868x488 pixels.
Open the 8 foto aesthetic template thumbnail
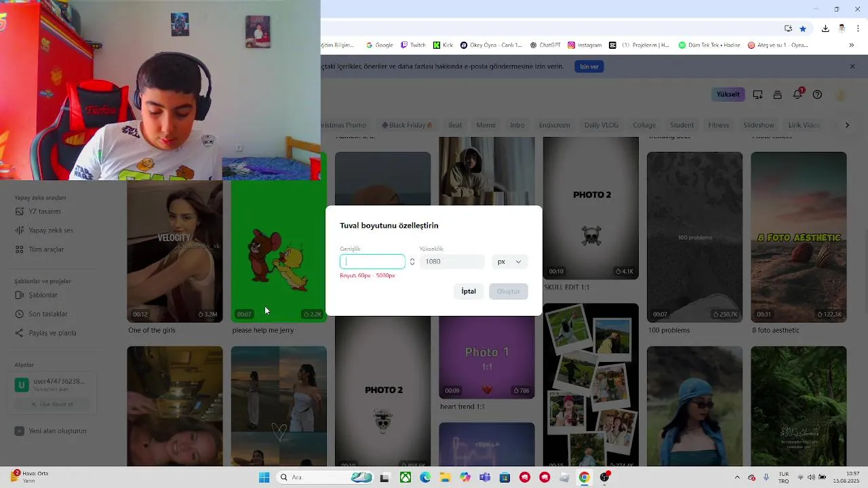(x=799, y=237)
